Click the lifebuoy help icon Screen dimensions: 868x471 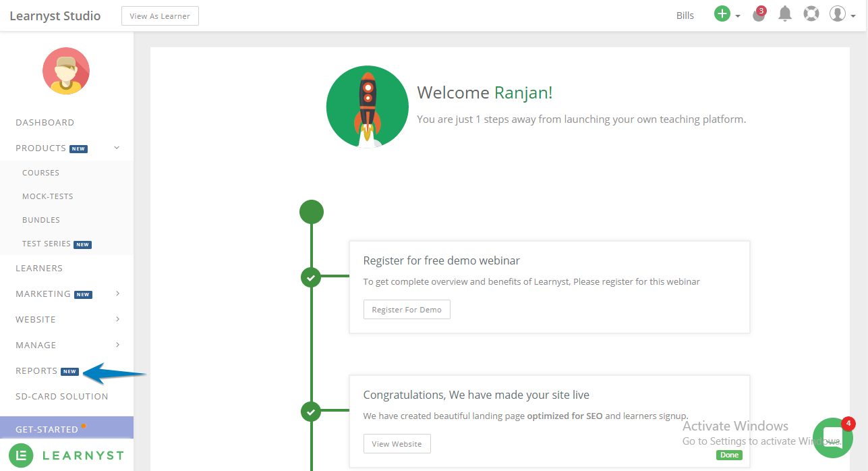tap(811, 14)
